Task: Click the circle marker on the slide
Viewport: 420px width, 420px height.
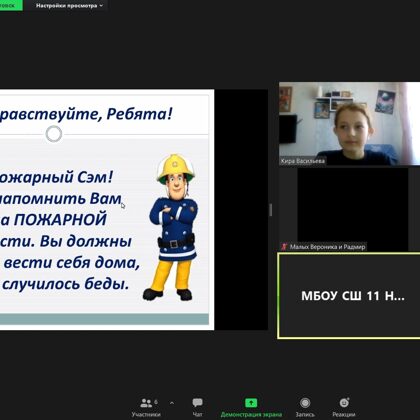Action: [54, 134]
